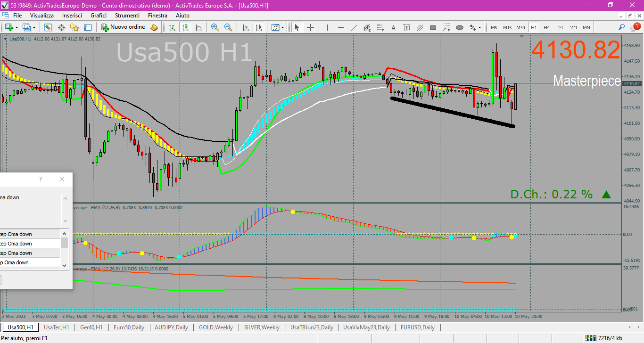
Task: Expand the arrows objects dropdown arrow
Action: pyautogui.click(x=480, y=27)
